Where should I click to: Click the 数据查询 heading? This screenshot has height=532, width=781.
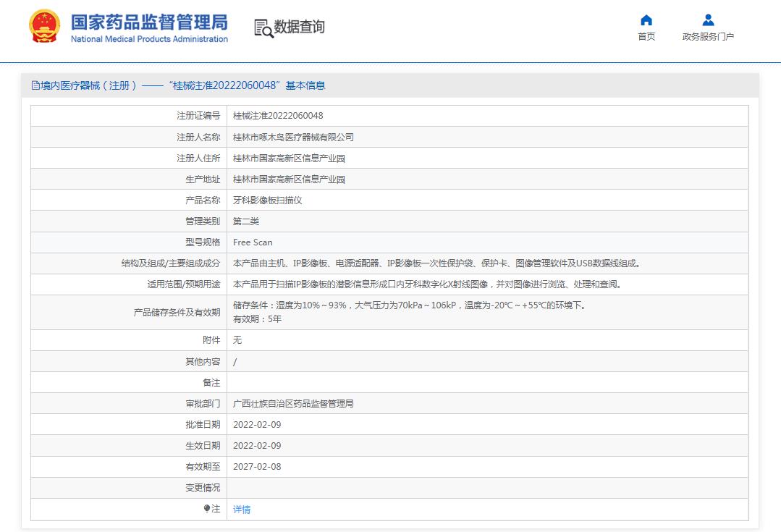300,27
